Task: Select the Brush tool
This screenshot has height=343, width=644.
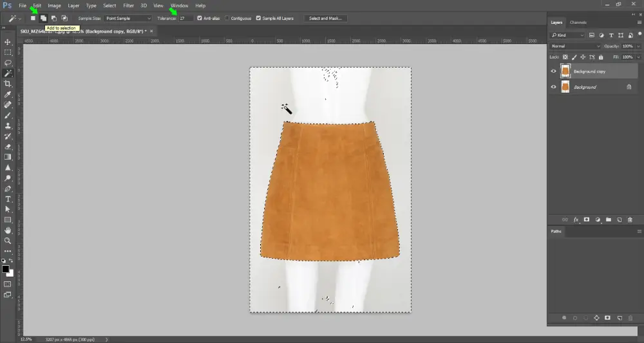Action: point(7,115)
